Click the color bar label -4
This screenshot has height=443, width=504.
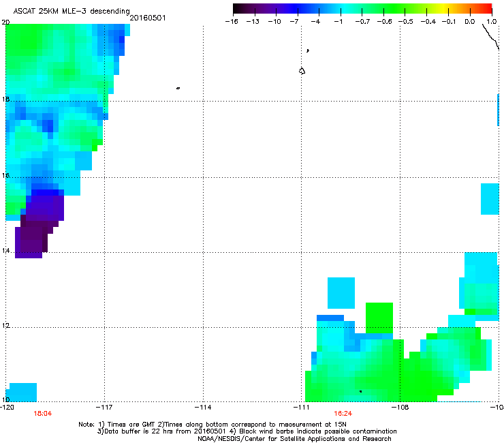point(315,22)
